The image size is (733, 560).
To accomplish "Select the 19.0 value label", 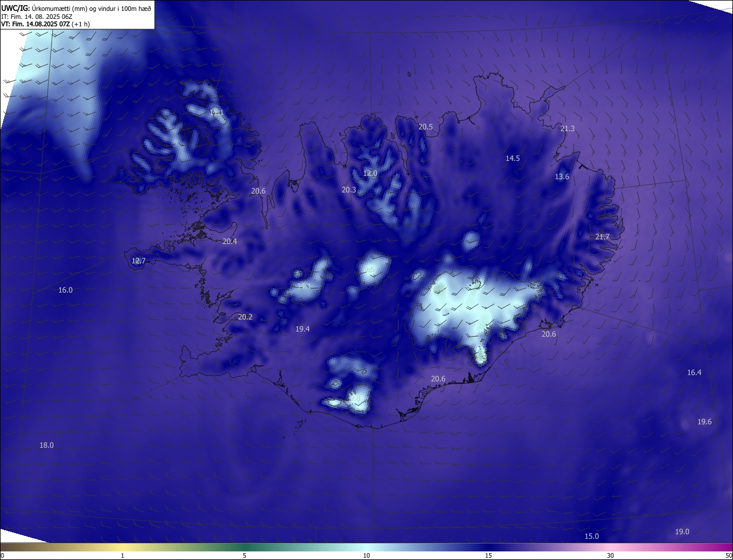I will point(682,532).
